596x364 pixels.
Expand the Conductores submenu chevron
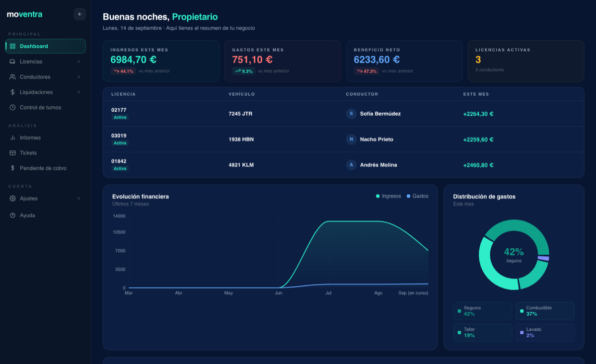click(79, 77)
